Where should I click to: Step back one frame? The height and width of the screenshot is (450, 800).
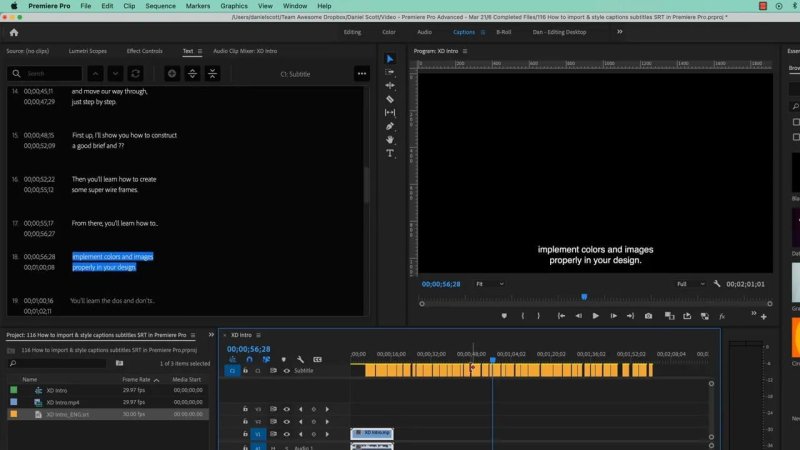click(x=579, y=316)
